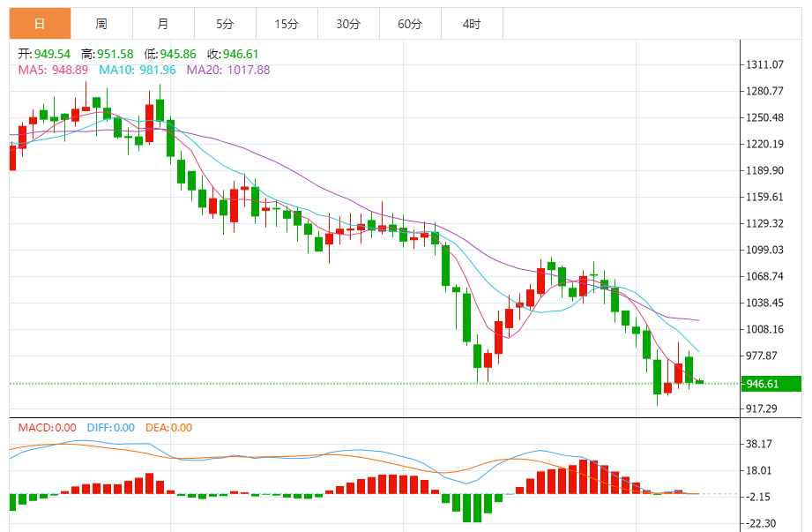Click the MACD:0.00 indicator label

tap(47, 427)
